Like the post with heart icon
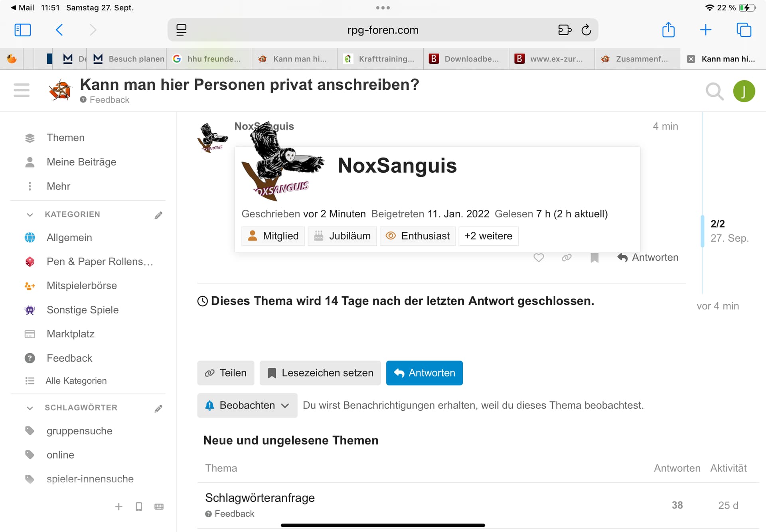The image size is (766, 532). pyautogui.click(x=539, y=258)
